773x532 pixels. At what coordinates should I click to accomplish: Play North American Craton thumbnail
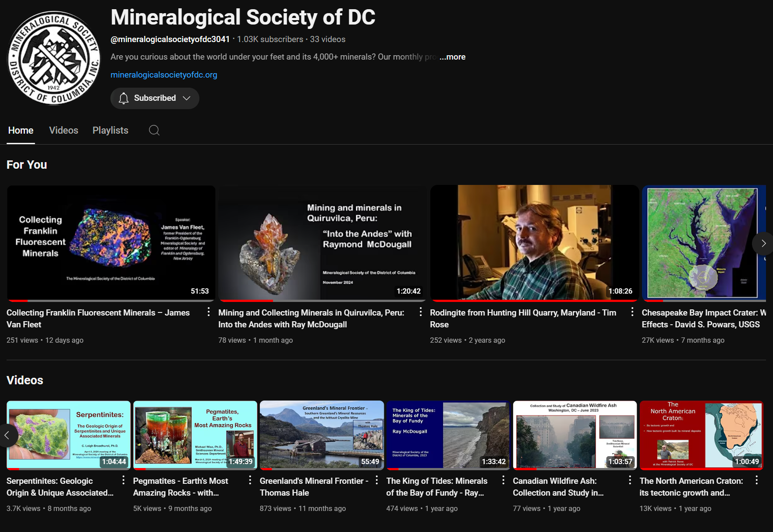(702, 435)
